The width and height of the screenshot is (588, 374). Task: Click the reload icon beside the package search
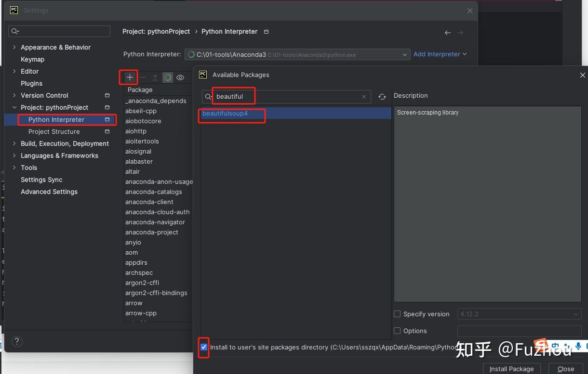tap(382, 97)
